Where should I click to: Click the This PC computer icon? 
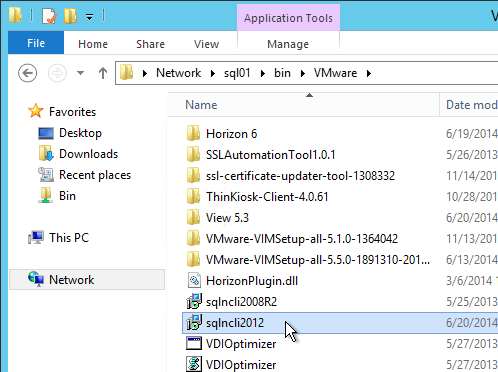36,237
